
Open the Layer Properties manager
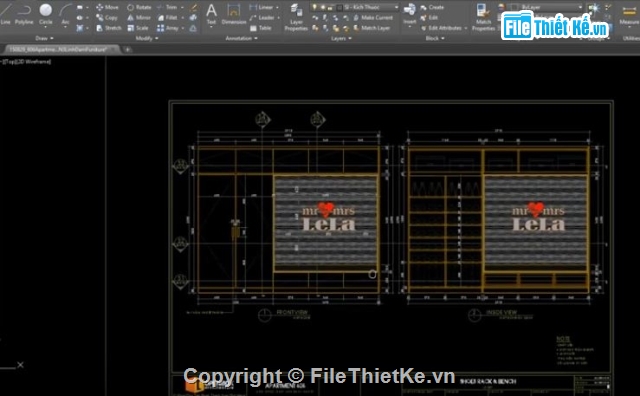296,18
